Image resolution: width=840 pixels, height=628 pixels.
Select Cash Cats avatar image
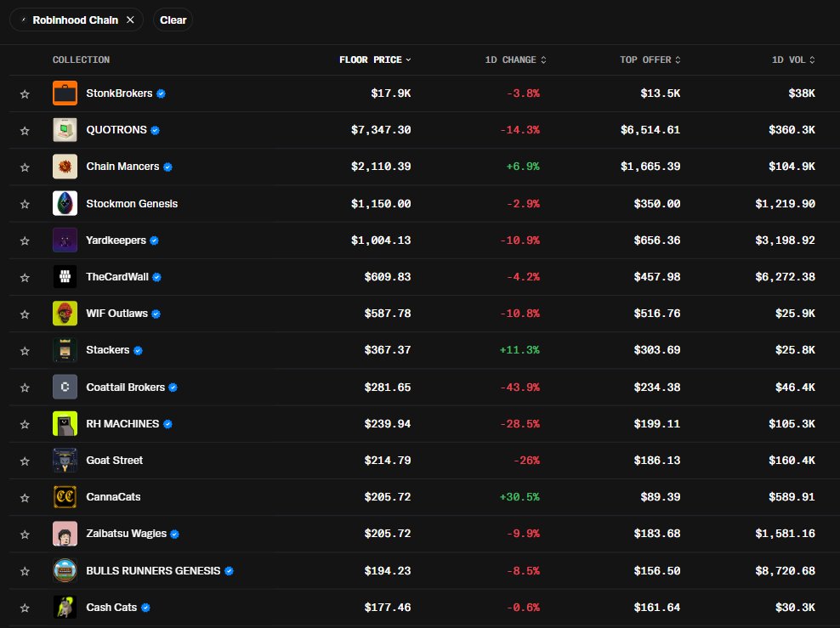(65, 607)
